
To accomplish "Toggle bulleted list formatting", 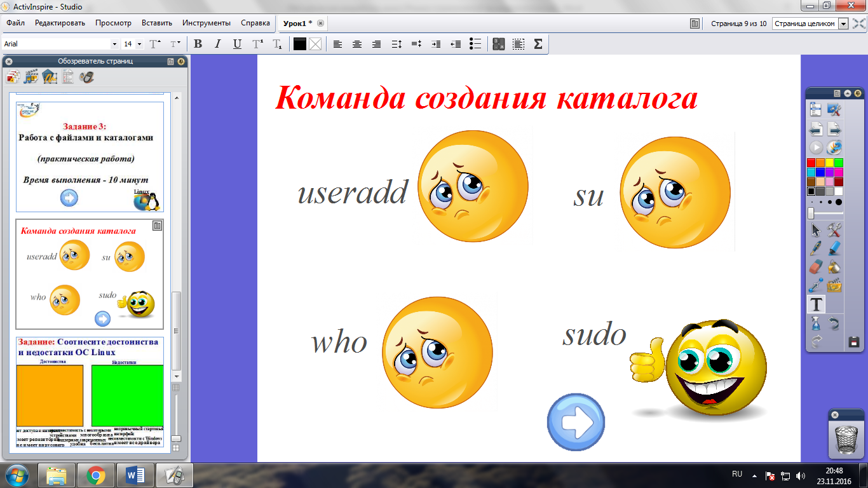I will 475,44.
